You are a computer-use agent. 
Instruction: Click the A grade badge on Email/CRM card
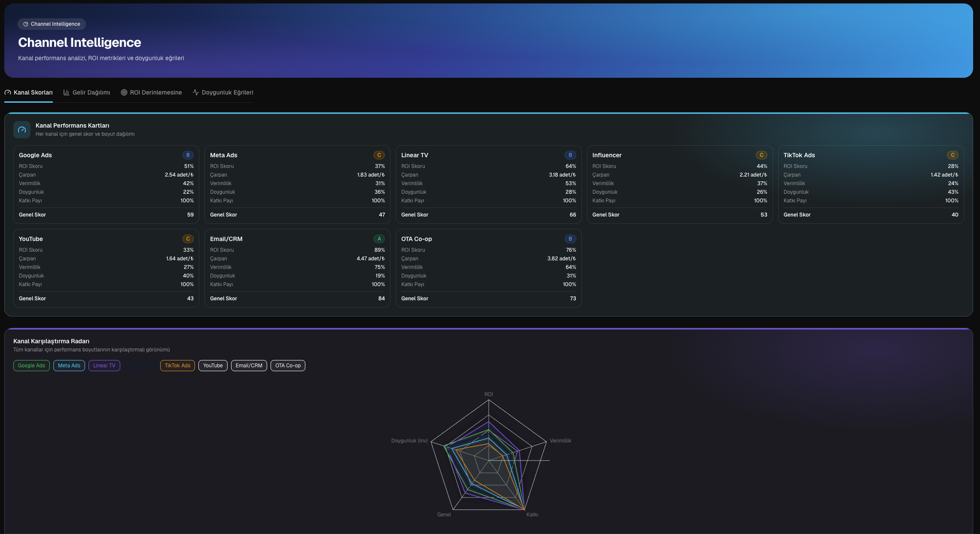click(379, 239)
